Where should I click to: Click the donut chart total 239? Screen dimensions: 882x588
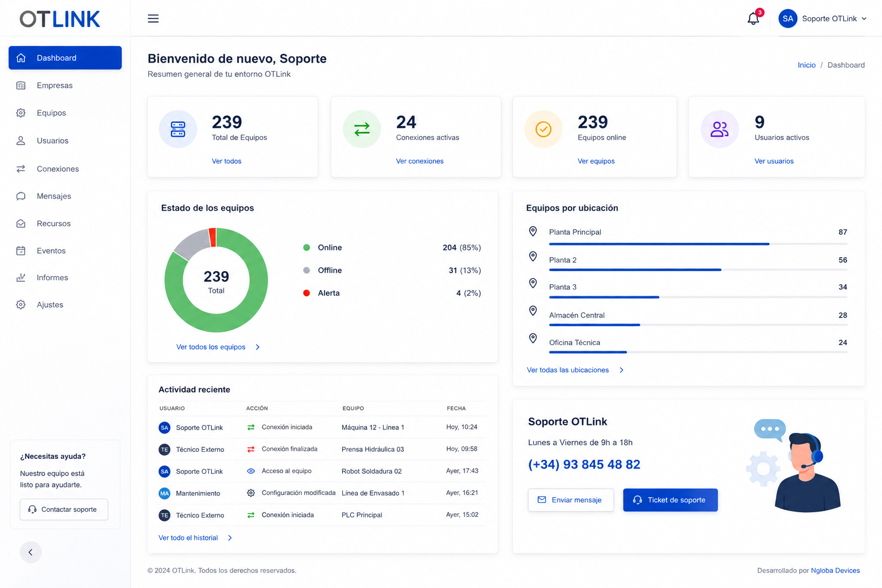point(216,277)
